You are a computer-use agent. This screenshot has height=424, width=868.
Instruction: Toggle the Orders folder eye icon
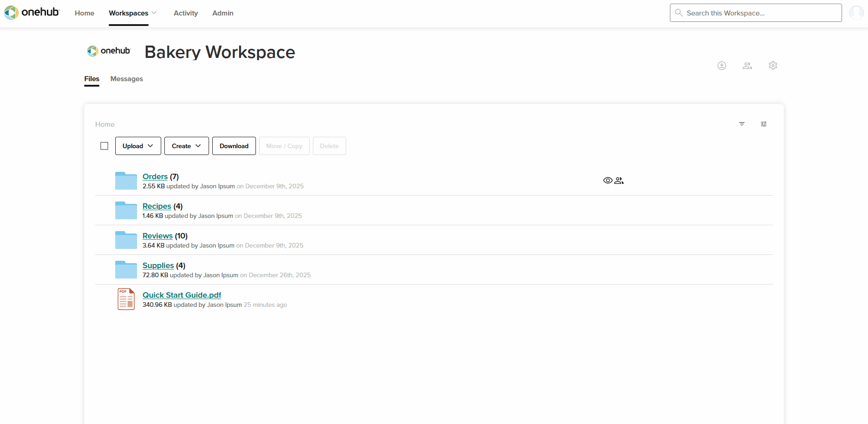point(608,181)
